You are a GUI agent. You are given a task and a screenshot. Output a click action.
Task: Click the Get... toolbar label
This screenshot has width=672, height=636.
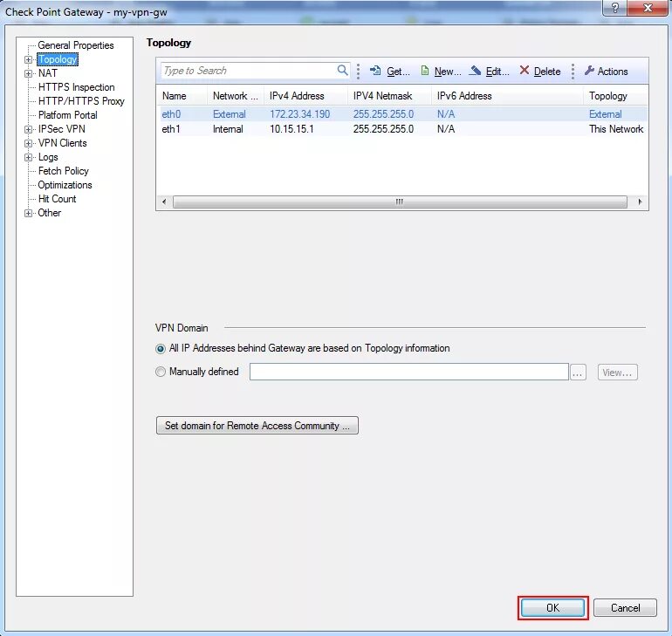[x=398, y=72]
